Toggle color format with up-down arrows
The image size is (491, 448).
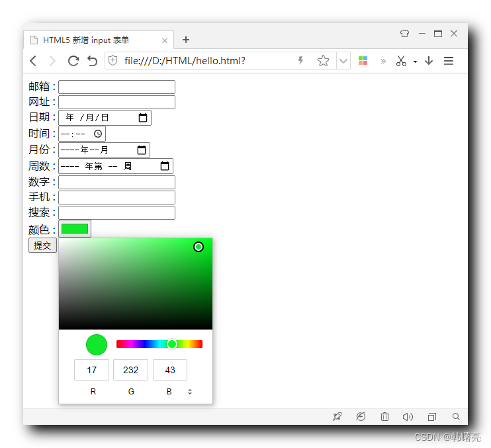(x=190, y=392)
